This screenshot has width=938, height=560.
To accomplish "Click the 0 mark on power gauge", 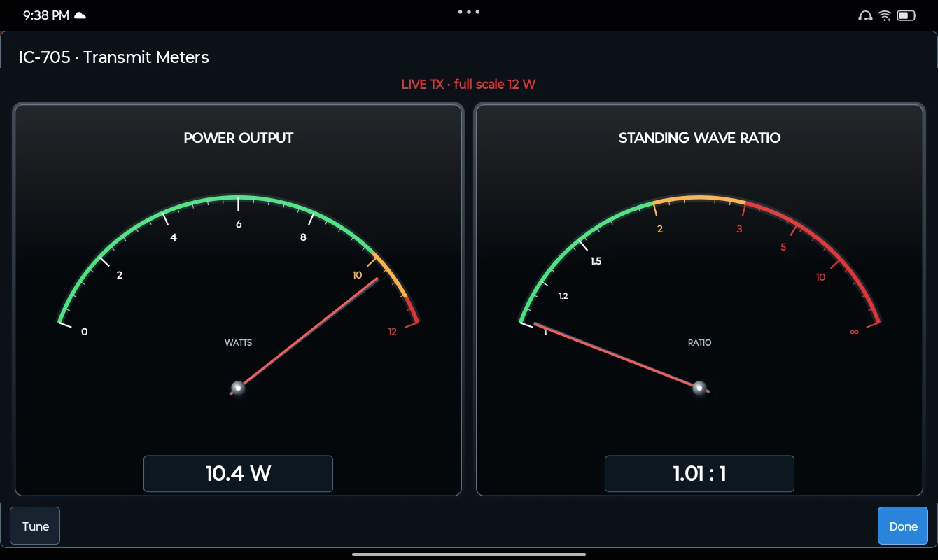I will point(85,332).
